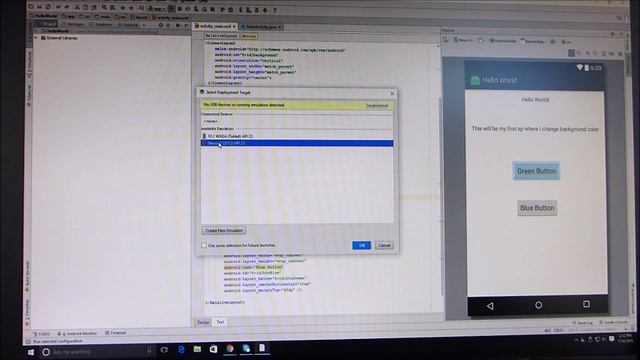Click Hello World text in preview layout
Image resolution: width=640 pixels, height=360 pixels.
pyautogui.click(x=535, y=100)
